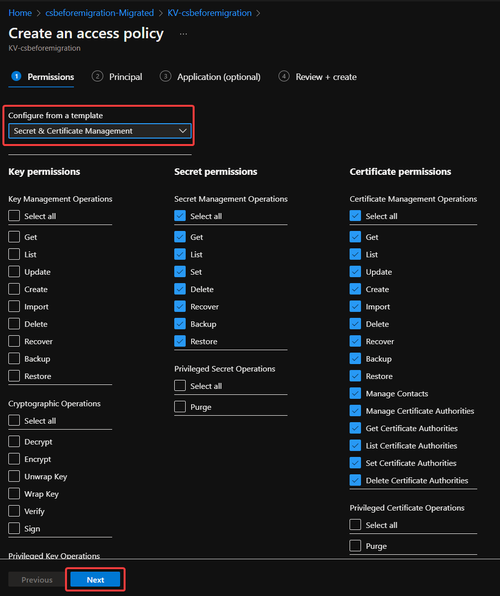Image resolution: width=500 pixels, height=596 pixels.
Task: Check Select all under Key Management Operations
Action: click(x=14, y=216)
